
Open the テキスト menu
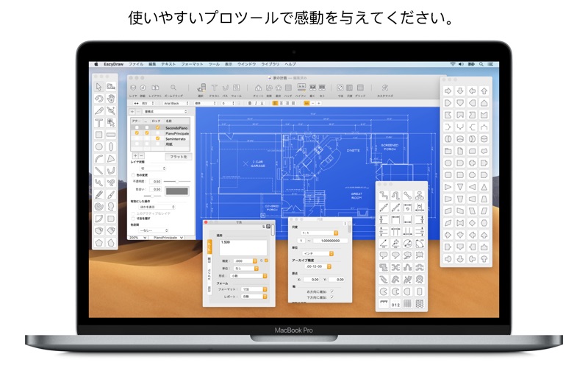pos(168,64)
